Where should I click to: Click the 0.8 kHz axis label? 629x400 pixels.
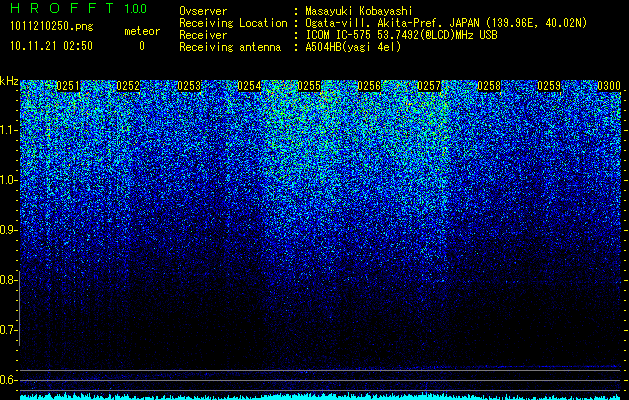[8, 280]
